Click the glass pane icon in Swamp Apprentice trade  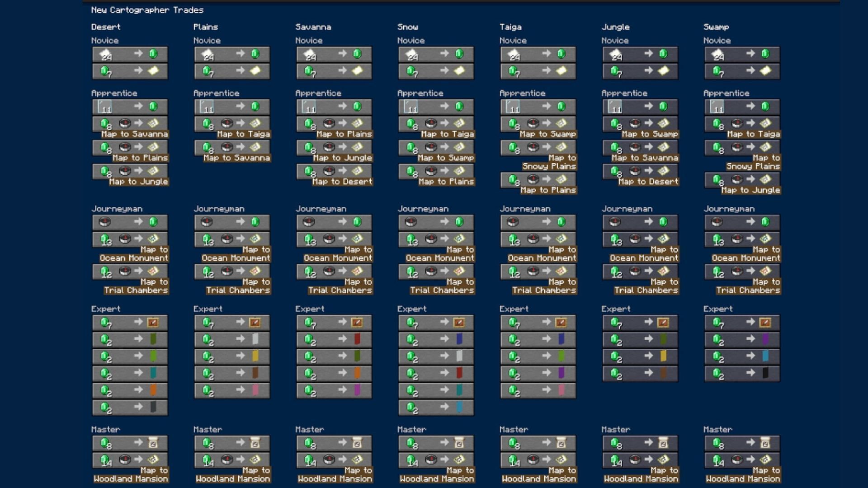click(x=717, y=107)
